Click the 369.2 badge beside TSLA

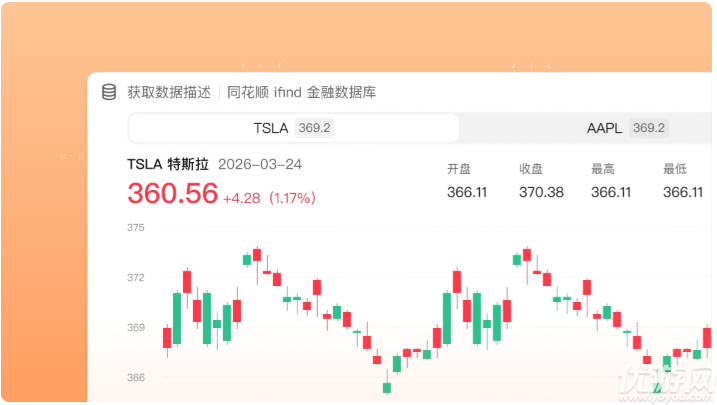coord(314,128)
